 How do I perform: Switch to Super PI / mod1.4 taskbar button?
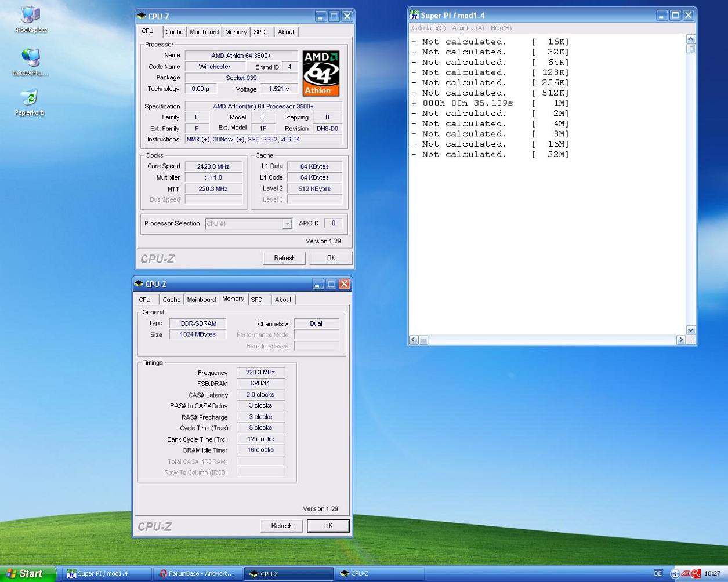[x=107, y=573]
